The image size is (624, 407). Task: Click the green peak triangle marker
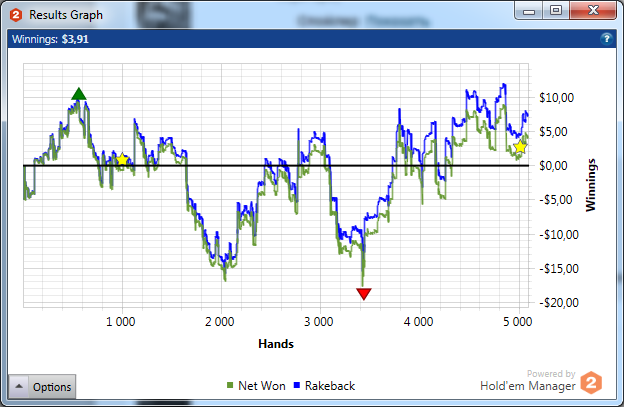pyautogui.click(x=79, y=94)
